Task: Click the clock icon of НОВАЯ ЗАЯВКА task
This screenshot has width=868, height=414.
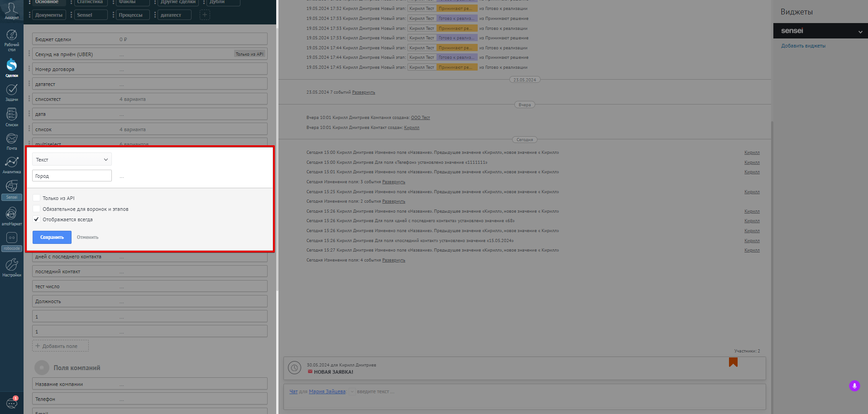Action: [294, 368]
